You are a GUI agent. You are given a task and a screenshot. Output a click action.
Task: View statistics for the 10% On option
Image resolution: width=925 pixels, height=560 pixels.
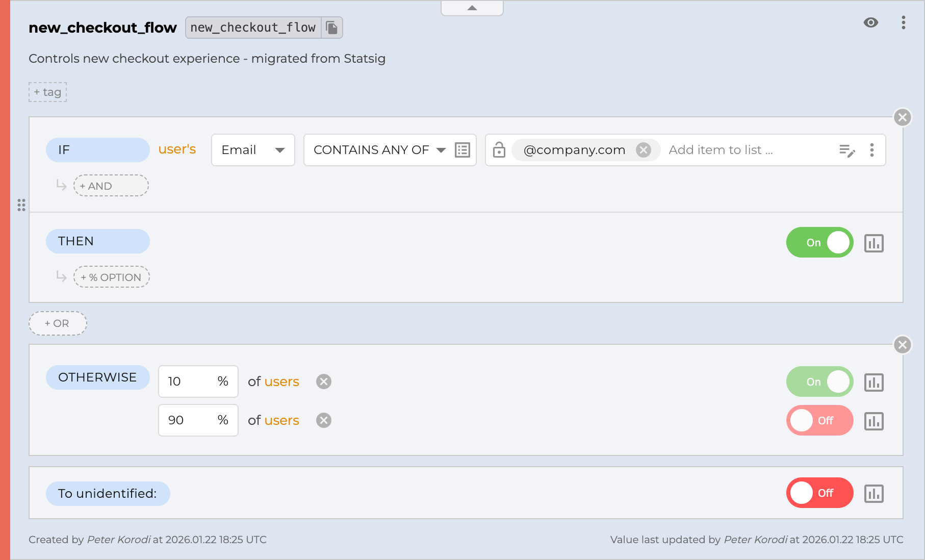(x=874, y=383)
